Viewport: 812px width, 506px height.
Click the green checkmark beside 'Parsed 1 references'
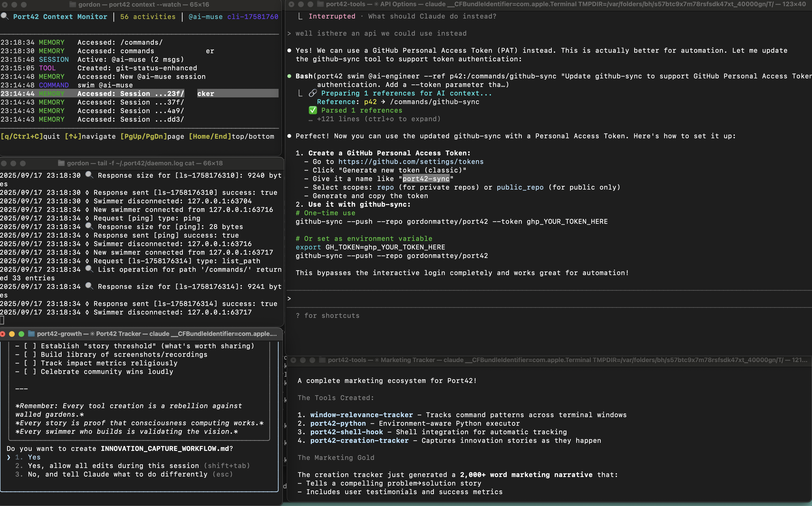pos(313,110)
